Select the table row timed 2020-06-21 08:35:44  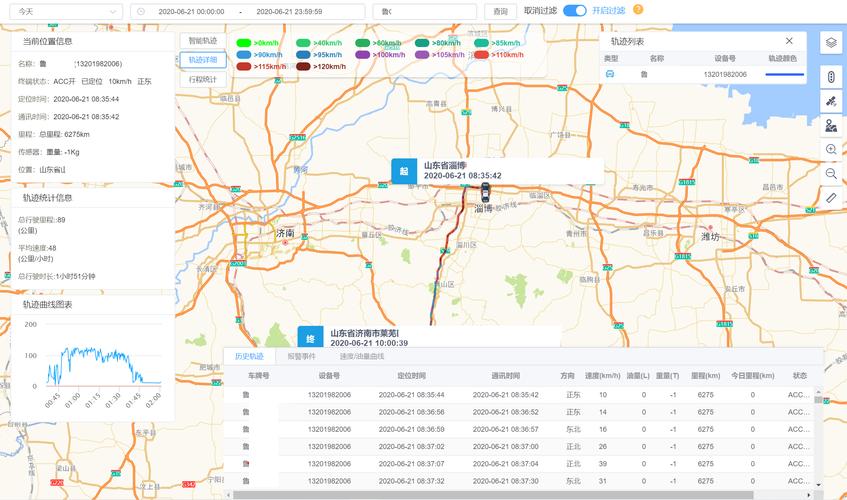click(x=519, y=395)
